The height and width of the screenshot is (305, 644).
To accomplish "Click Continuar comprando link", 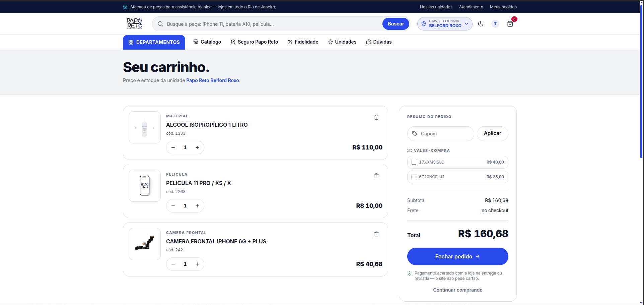I will coord(457,290).
